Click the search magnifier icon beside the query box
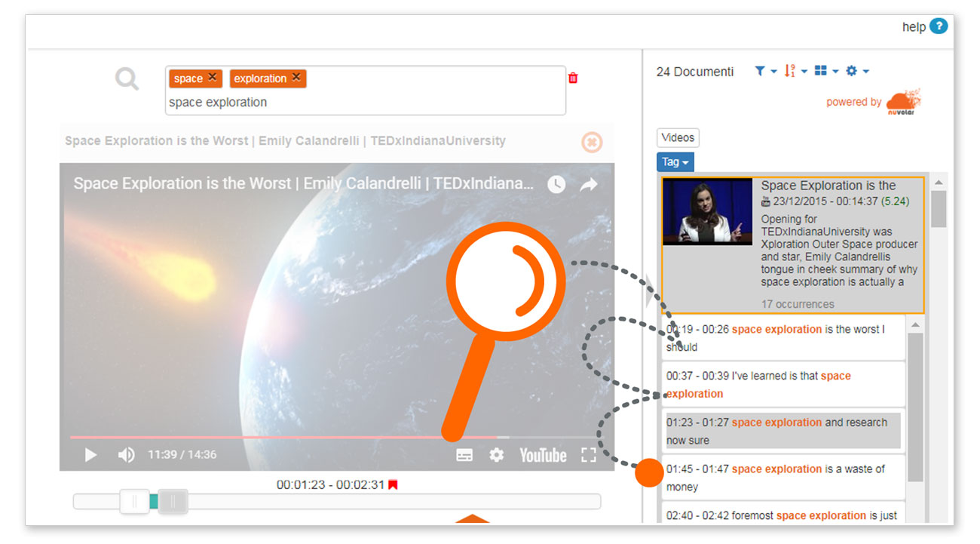This screenshot has width=980, height=544. click(x=127, y=78)
